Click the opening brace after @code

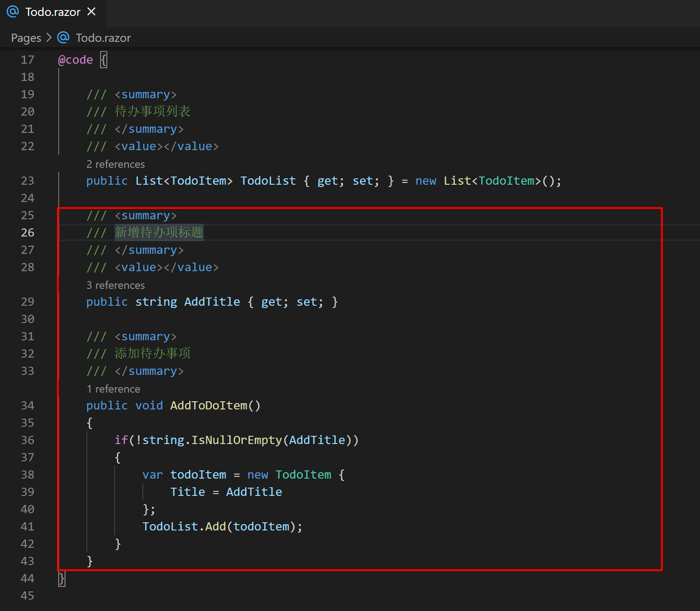104,60
